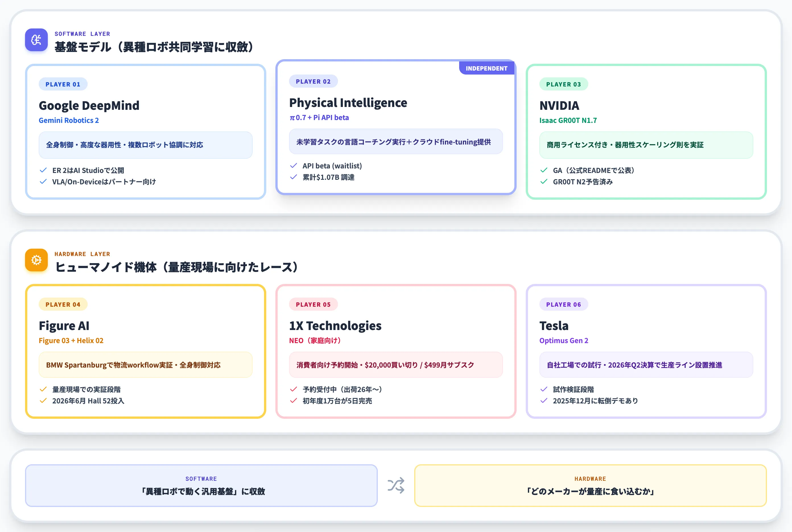
Task: Click the text 累計$1.07B 調達
Action: pyautogui.click(x=328, y=177)
